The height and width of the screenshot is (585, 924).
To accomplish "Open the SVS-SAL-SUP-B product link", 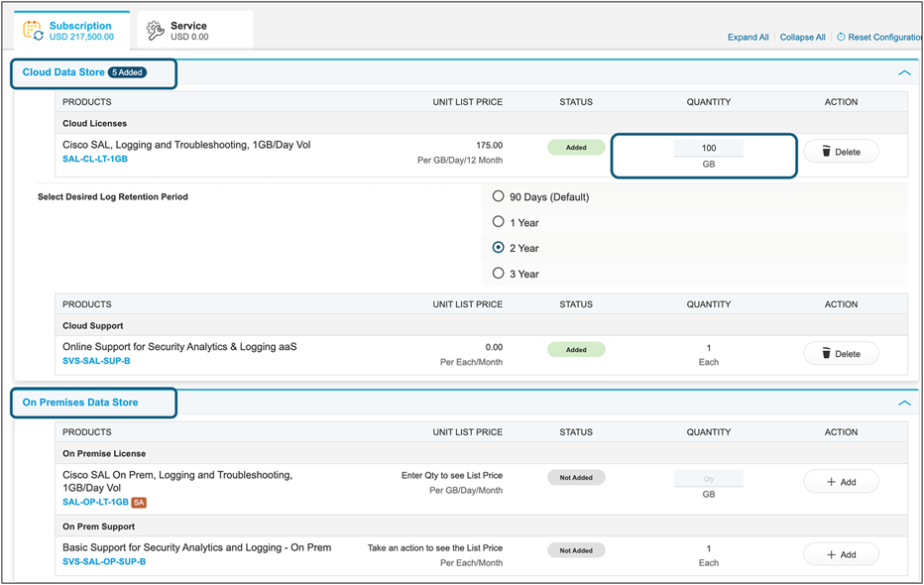I will [x=96, y=361].
